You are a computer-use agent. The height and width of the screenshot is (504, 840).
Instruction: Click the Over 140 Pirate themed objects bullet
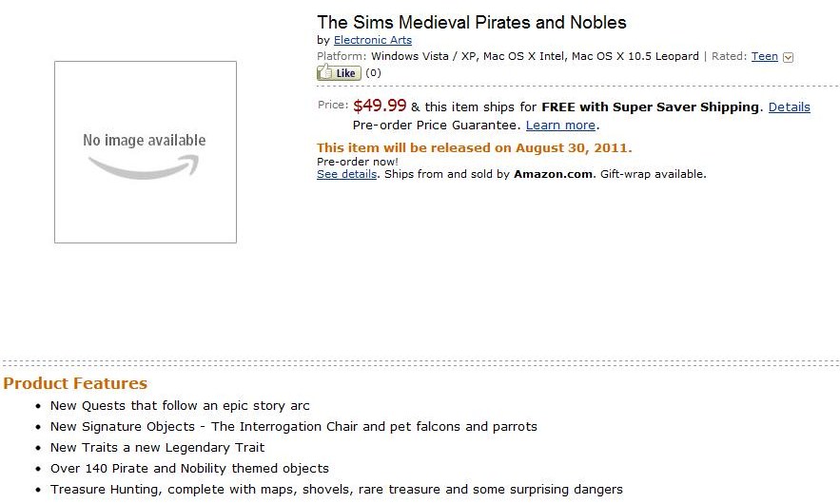pyautogui.click(x=189, y=469)
